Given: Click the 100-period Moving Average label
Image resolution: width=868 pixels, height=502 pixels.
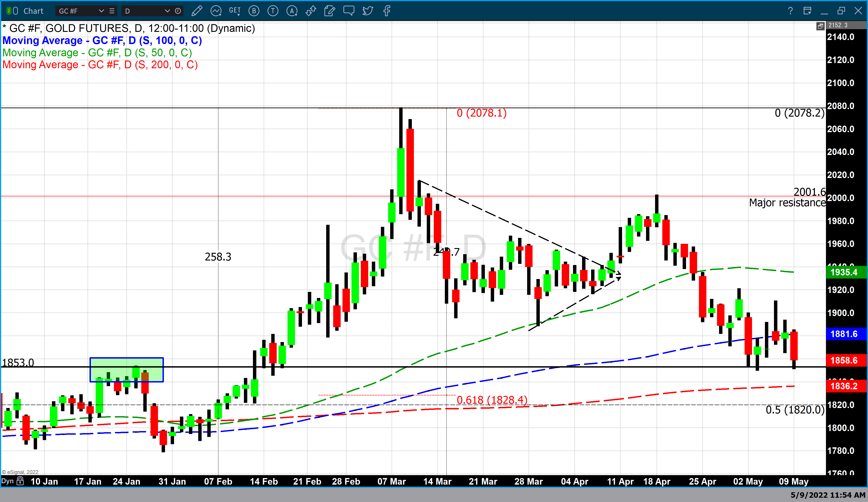Looking at the screenshot, I should coord(102,41).
